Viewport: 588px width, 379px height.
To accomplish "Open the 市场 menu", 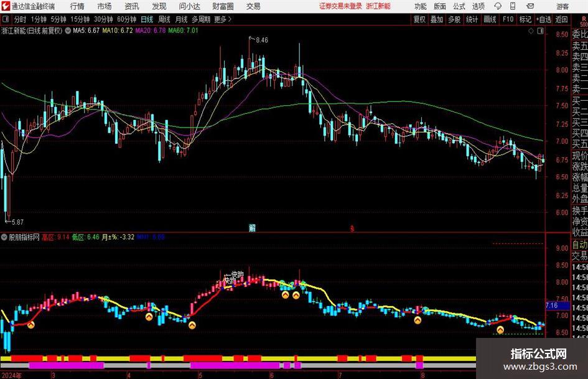I will tap(105, 6).
